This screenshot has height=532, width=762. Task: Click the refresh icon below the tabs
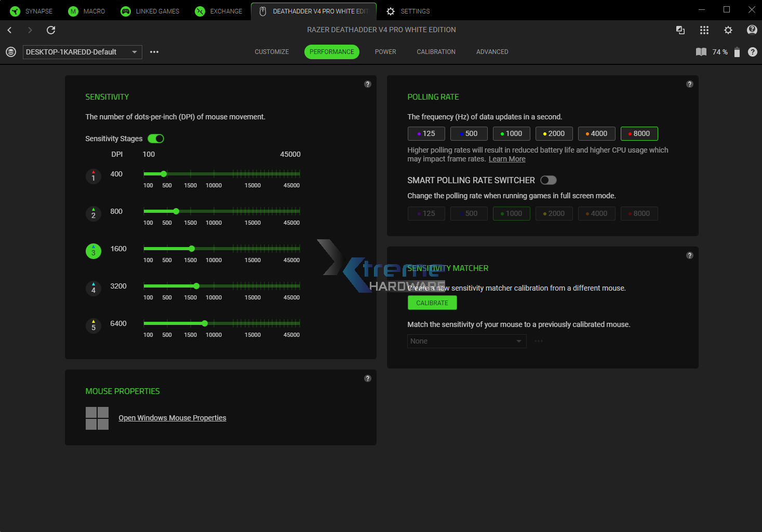click(50, 30)
